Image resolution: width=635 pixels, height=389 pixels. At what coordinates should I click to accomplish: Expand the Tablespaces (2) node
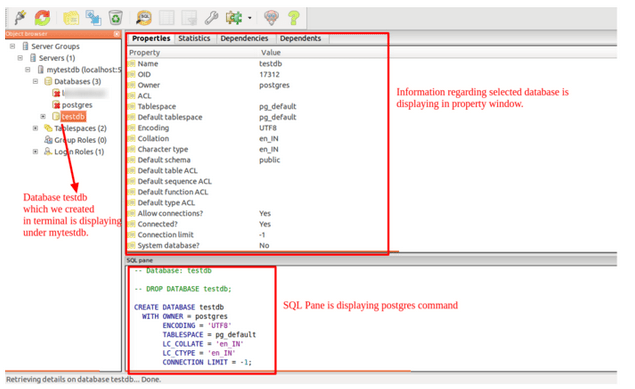pyautogui.click(x=35, y=128)
